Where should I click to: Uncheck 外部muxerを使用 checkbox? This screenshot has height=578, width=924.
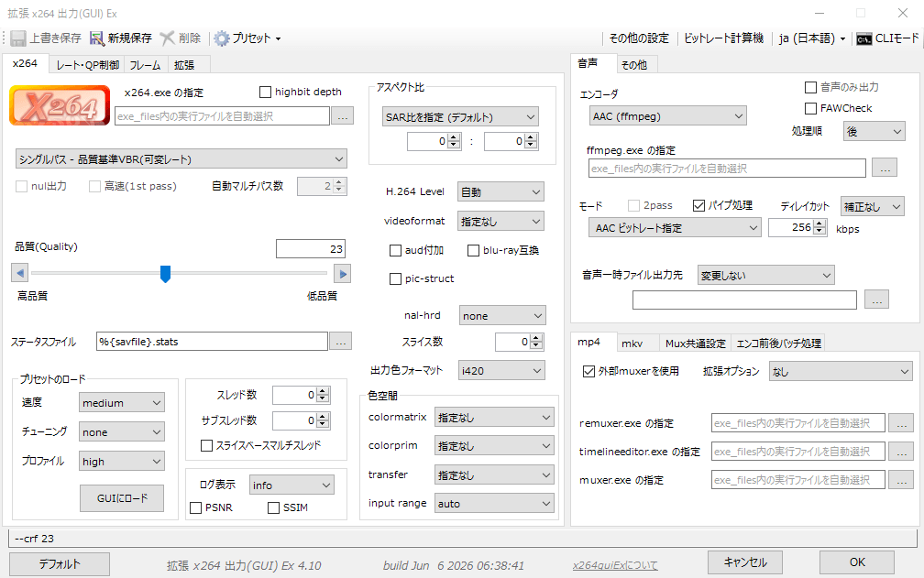coord(588,371)
